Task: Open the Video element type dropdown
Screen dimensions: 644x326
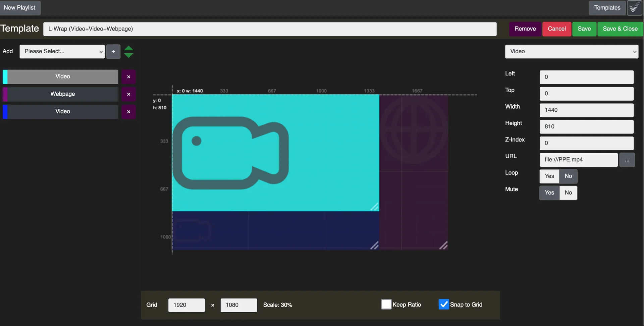Action: pos(572,52)
